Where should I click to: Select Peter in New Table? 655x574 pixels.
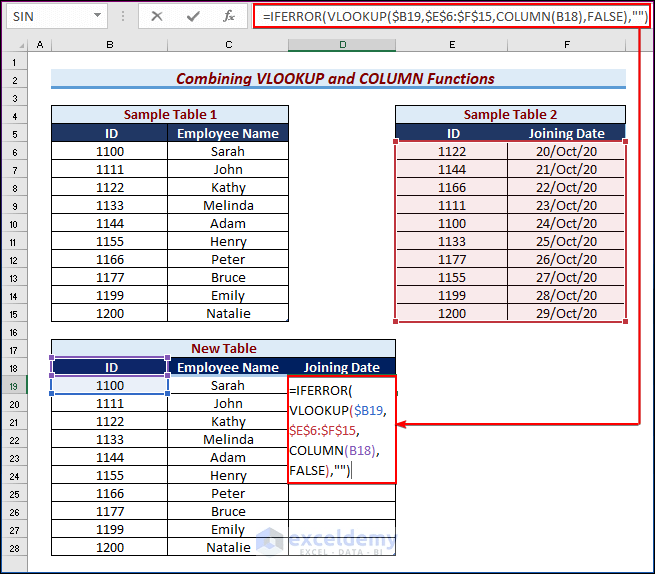click(x=228, y=493)
